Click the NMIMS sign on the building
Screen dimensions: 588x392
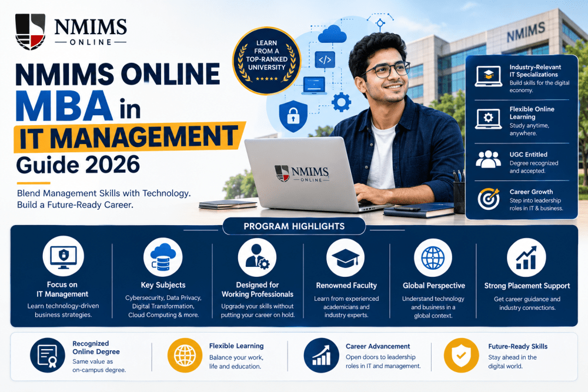click(x=526, y=32)
